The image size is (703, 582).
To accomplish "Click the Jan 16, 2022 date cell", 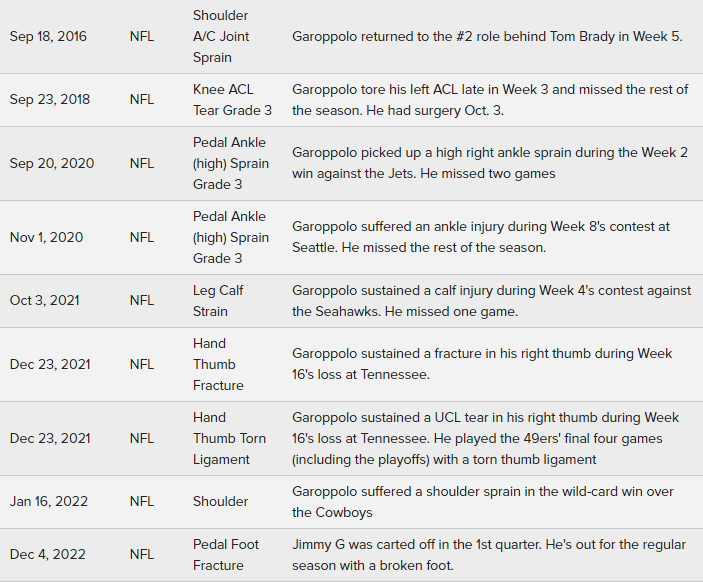I will click(x=48, y=502).
